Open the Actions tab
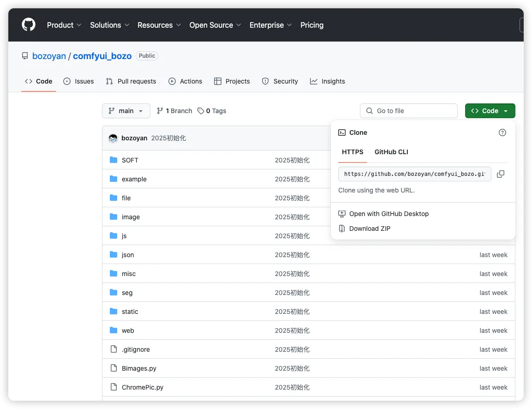Image resolution: width=532 pixels, height=409 pixels. pyautogui.click(x=185, y=81)
